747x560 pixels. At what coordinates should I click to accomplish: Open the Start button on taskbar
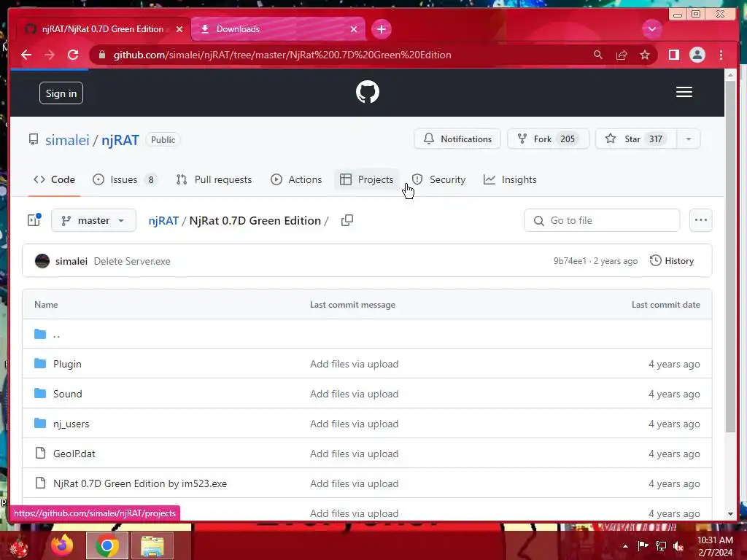tap(18, 547)
